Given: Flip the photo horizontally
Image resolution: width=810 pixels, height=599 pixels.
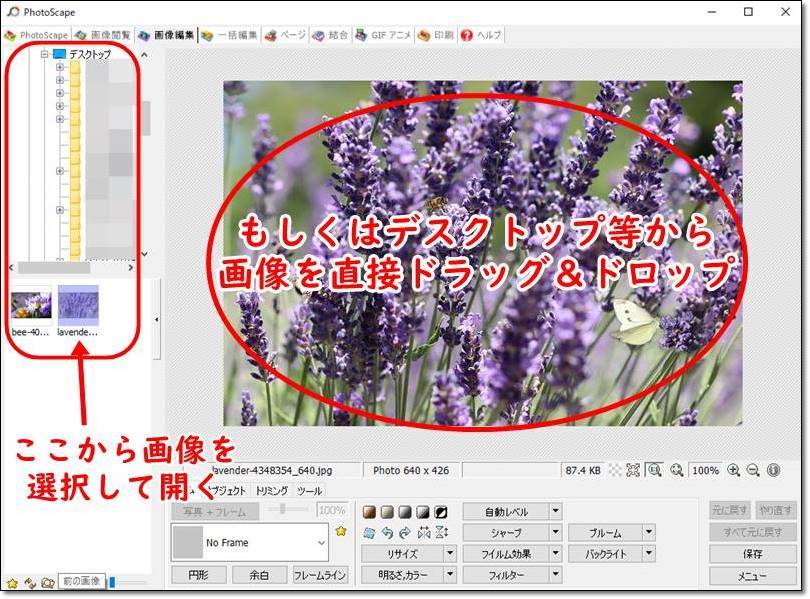Looking at the screenshot, I should coord(424,532).
